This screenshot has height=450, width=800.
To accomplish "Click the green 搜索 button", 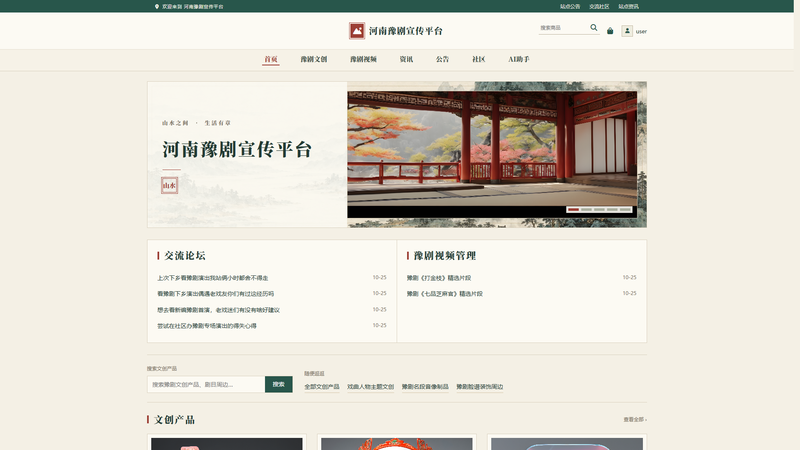I will (x=279, y=384).
